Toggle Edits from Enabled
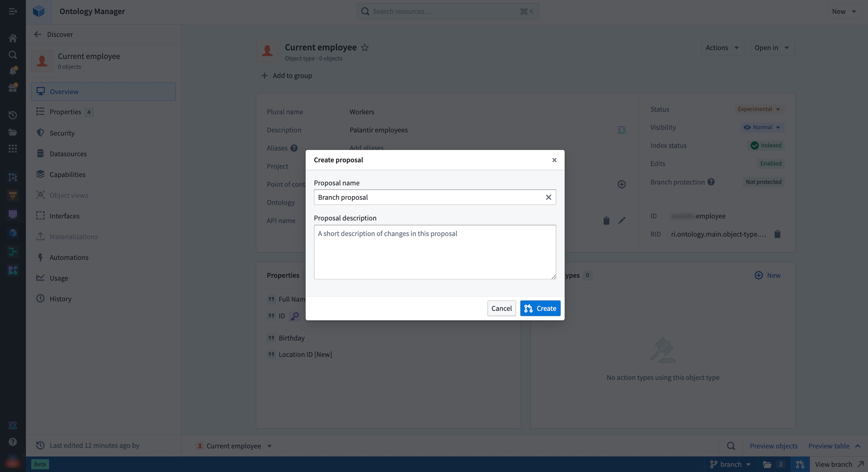Viewport: 868px width, 472px height. (771, 163)
